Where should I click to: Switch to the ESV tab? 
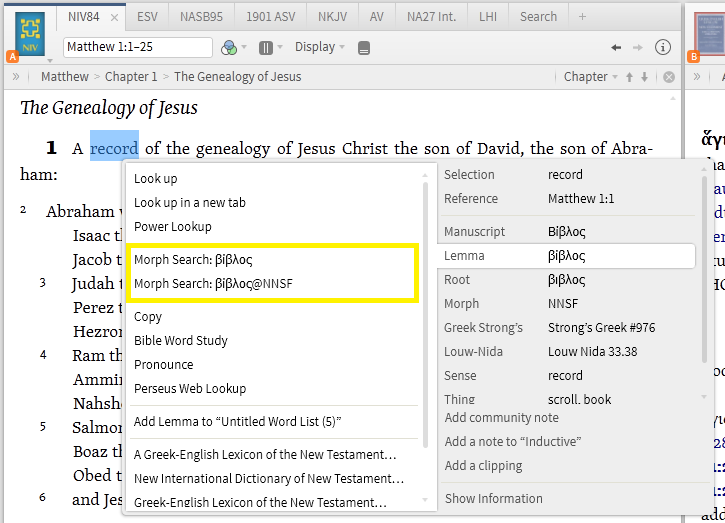[146, 17]
